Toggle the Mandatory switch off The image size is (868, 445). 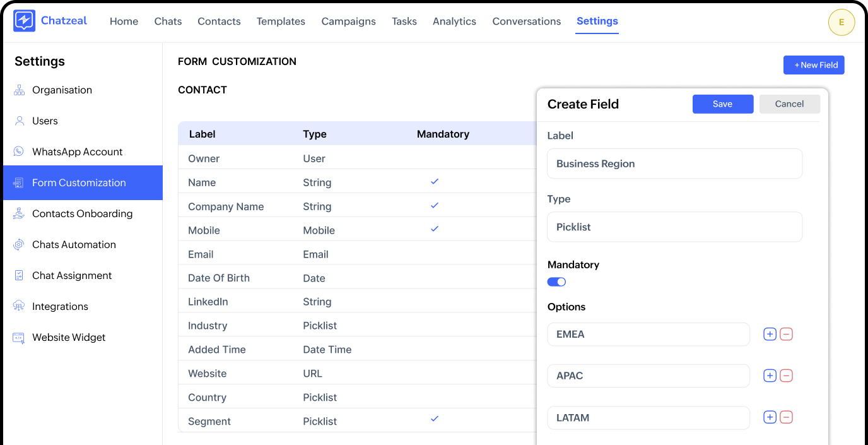[x=556, y=282]
